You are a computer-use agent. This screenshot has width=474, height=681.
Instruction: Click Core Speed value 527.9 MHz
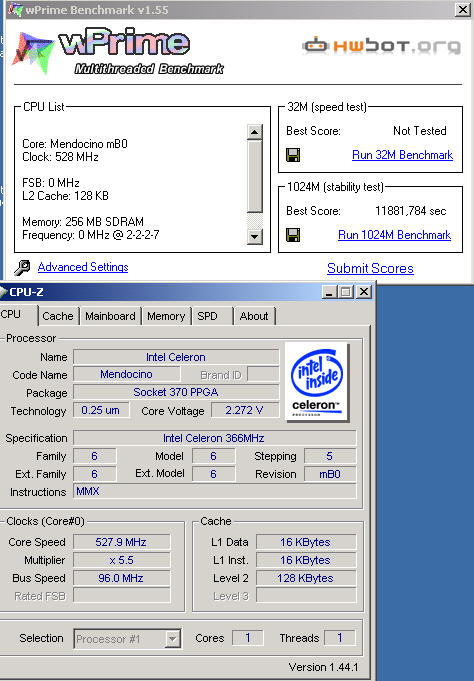click(121, 542)
